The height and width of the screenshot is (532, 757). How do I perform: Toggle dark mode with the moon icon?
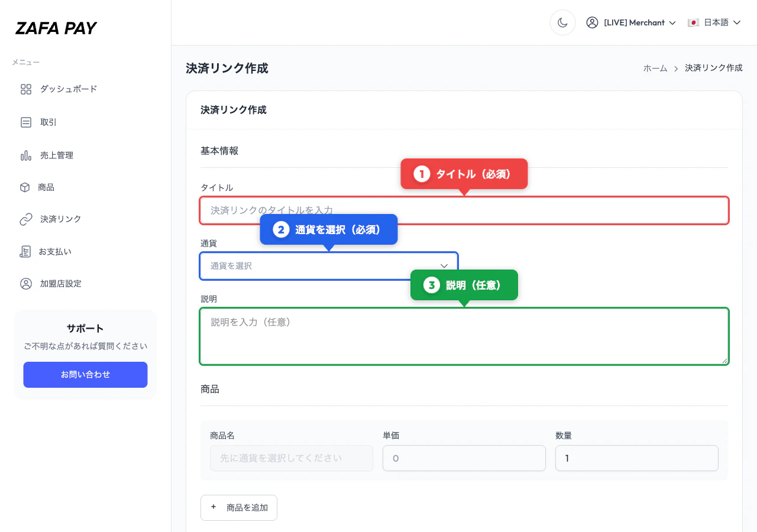coord(562,22)
